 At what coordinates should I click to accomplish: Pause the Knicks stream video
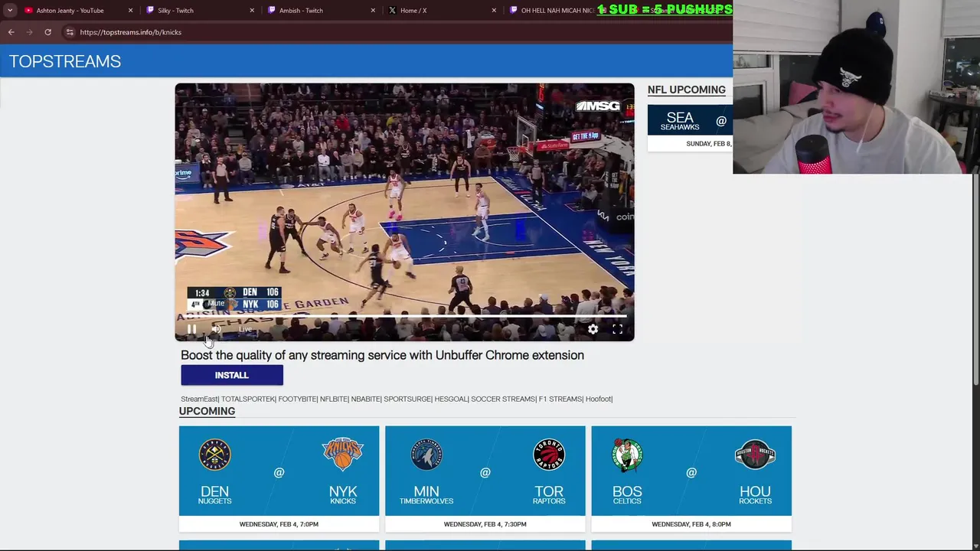[x=191, y=329]
